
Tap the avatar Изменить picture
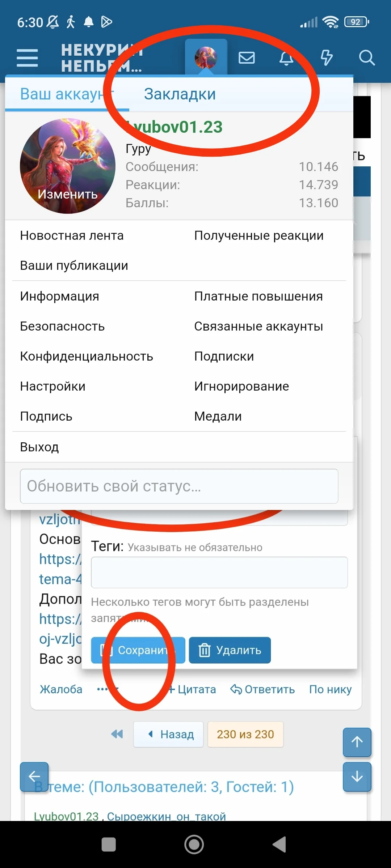[68, 166]
